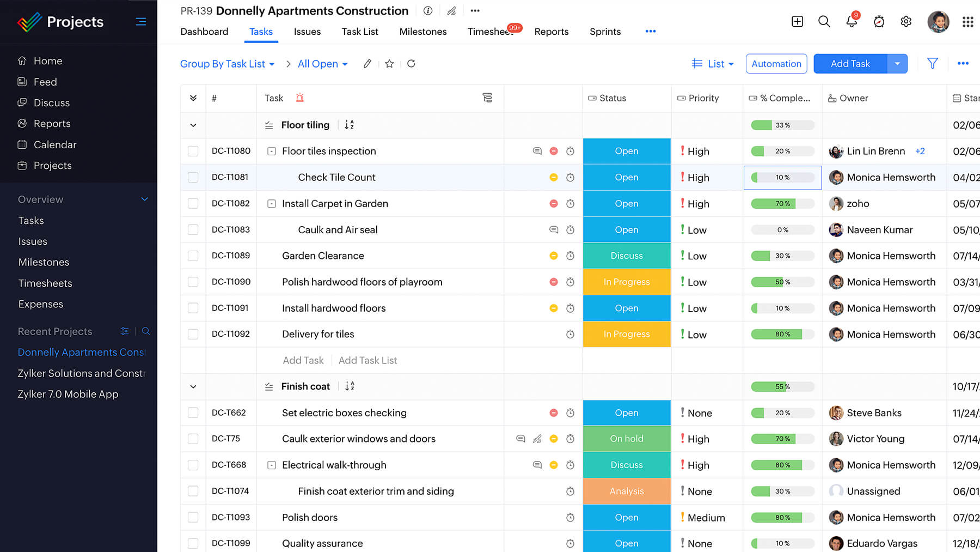Click the 10% progress bar on Check Tile Count
This screenshot has height=552, width=980.
tap(782, 177)
